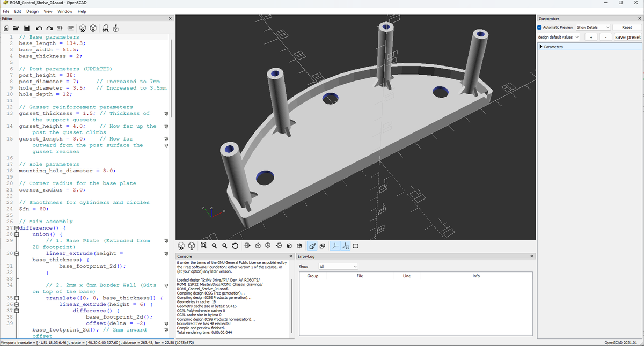
Task: Expand the Parameters section in Customizer
Action: 541,47
